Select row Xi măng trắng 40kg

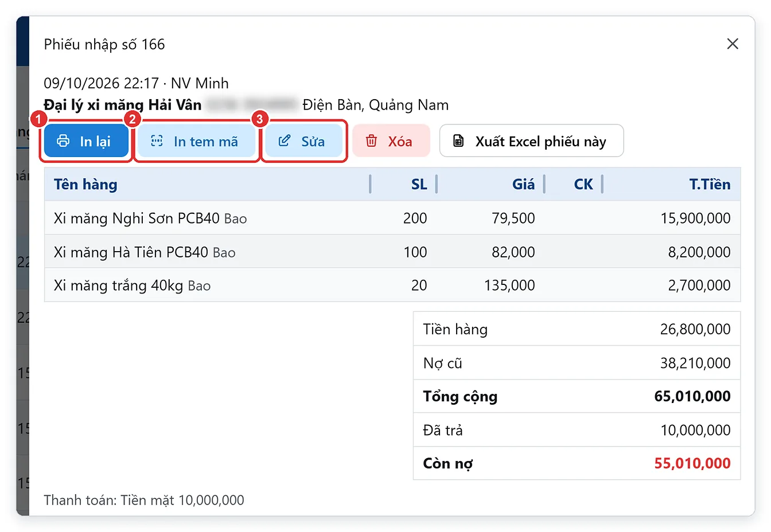[392, 285]
